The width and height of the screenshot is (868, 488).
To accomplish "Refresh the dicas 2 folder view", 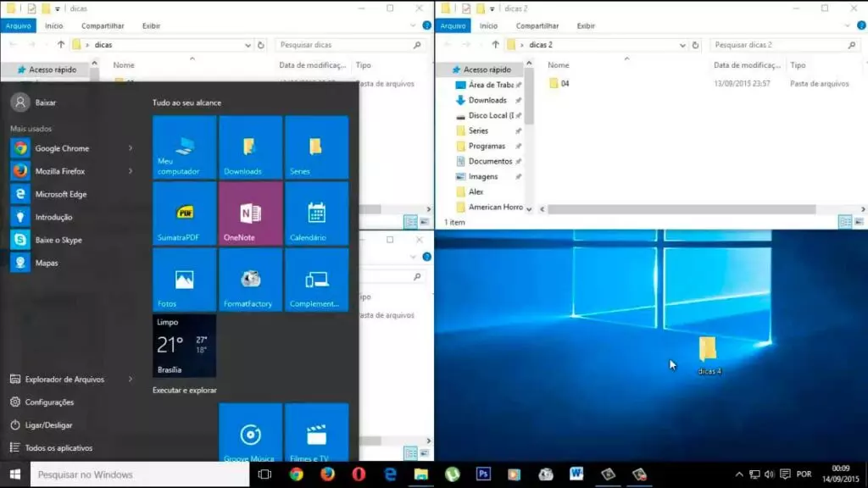I will (x=696, y=45).
